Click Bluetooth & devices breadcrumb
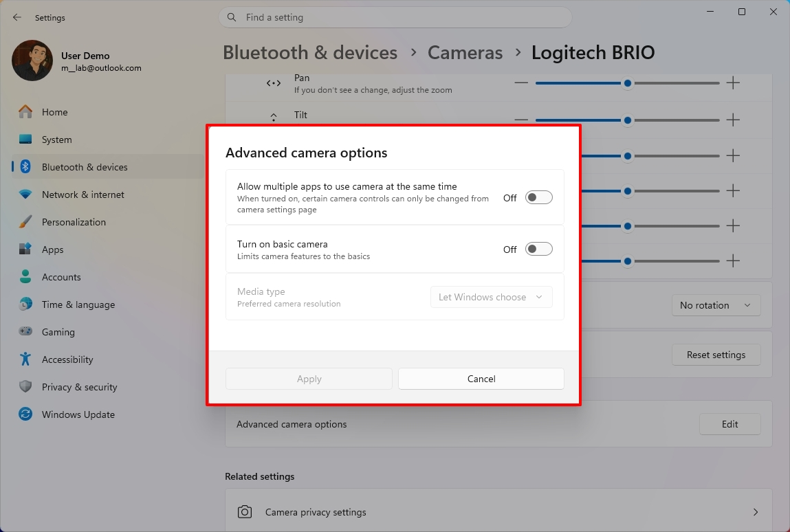The height and width of the screenshot is (532, 790). click(x=310, y=52)
